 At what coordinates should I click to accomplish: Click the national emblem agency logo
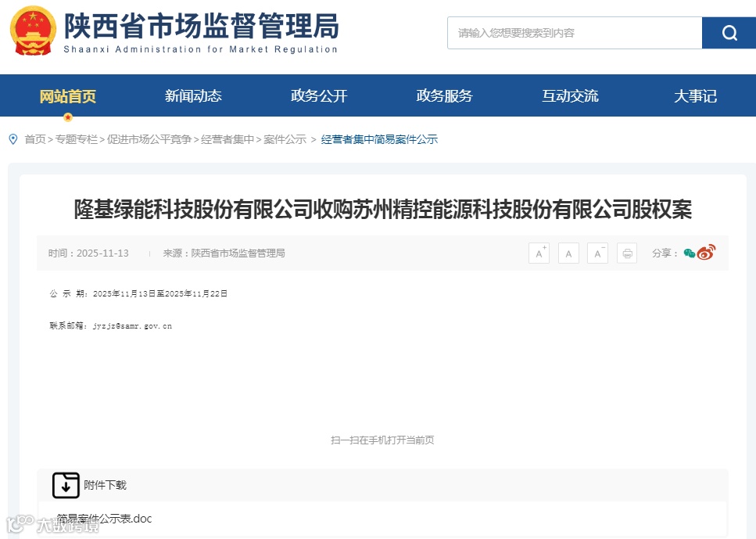pos(30,31)
